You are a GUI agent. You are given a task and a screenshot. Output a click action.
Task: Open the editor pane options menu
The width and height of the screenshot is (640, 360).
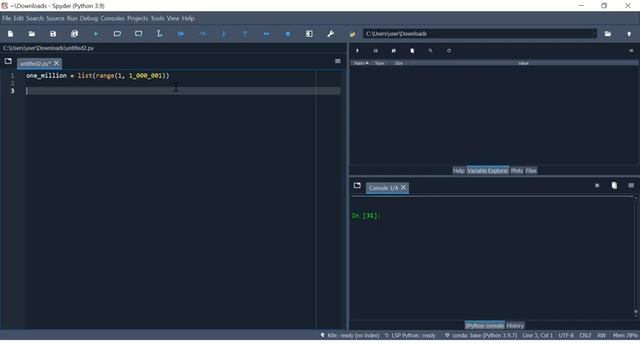(338, 61)
